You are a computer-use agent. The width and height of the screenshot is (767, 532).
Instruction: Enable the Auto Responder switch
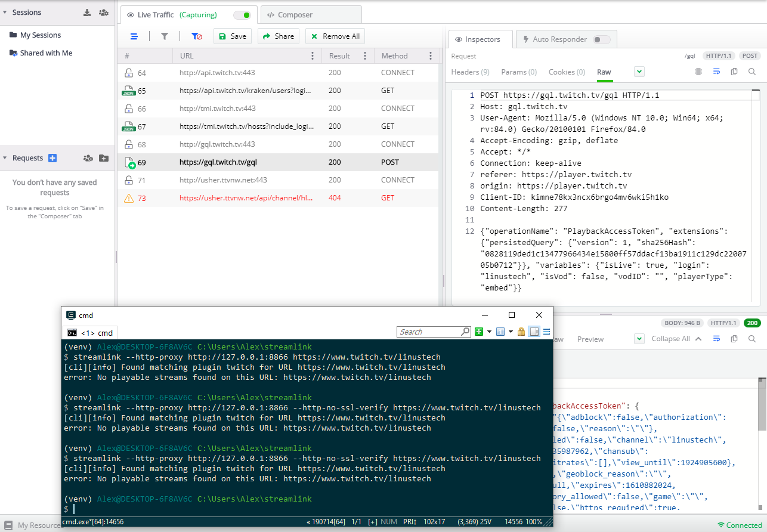pos(602,39)
